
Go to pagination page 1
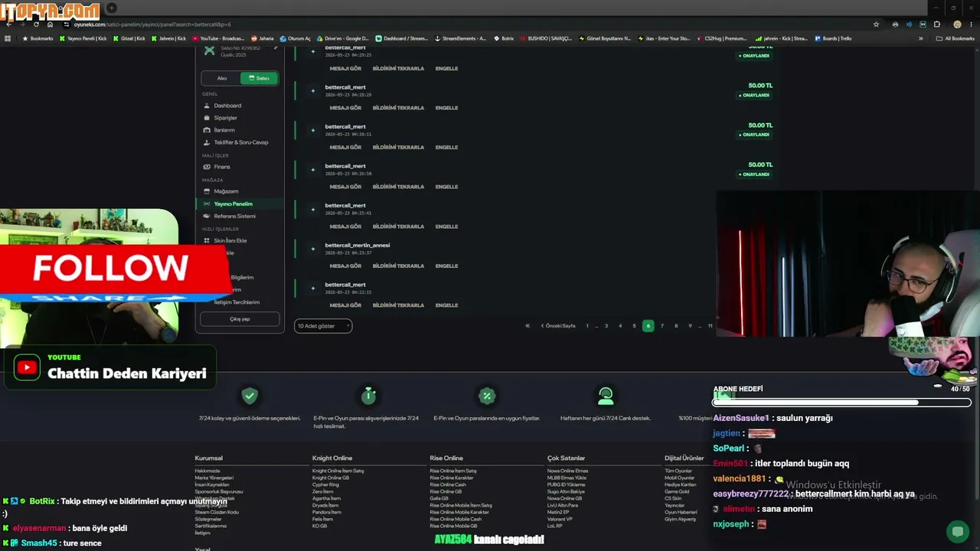click(x=587, y=326)
